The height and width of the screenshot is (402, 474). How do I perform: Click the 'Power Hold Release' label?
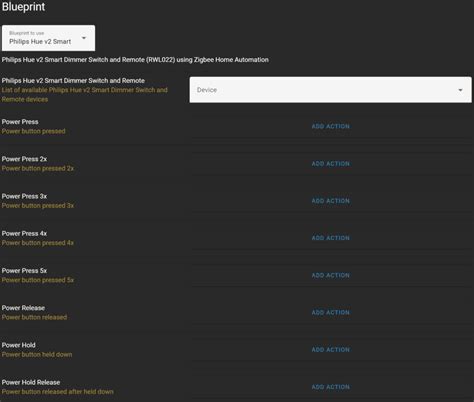pyautogui.click(x=31, y=382)
